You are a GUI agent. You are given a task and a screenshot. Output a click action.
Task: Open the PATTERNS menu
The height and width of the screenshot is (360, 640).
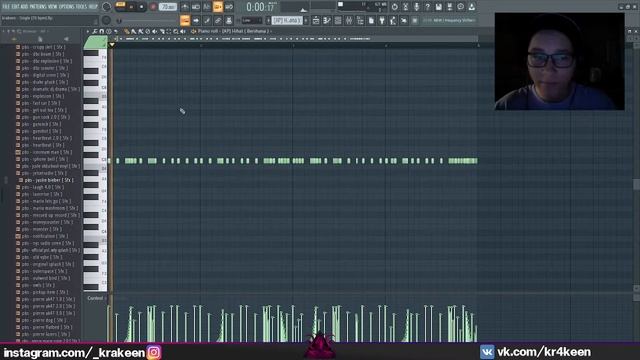[38, 7]
